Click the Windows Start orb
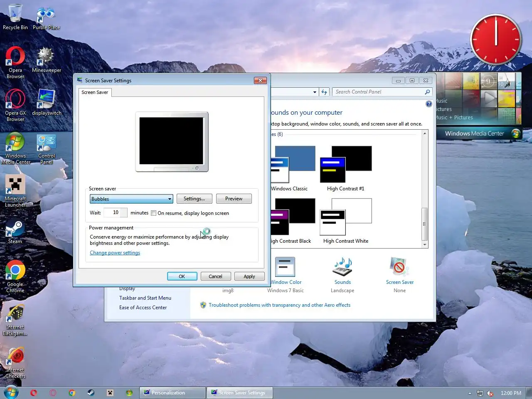The image size is (532, 399). click(11, 392)
